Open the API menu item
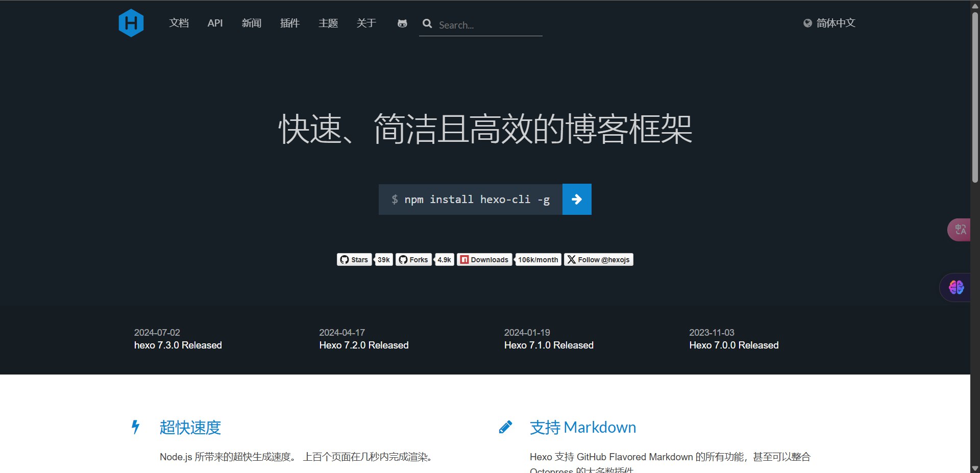This screenshot has width=980, height=473. (x=215, y=23)
